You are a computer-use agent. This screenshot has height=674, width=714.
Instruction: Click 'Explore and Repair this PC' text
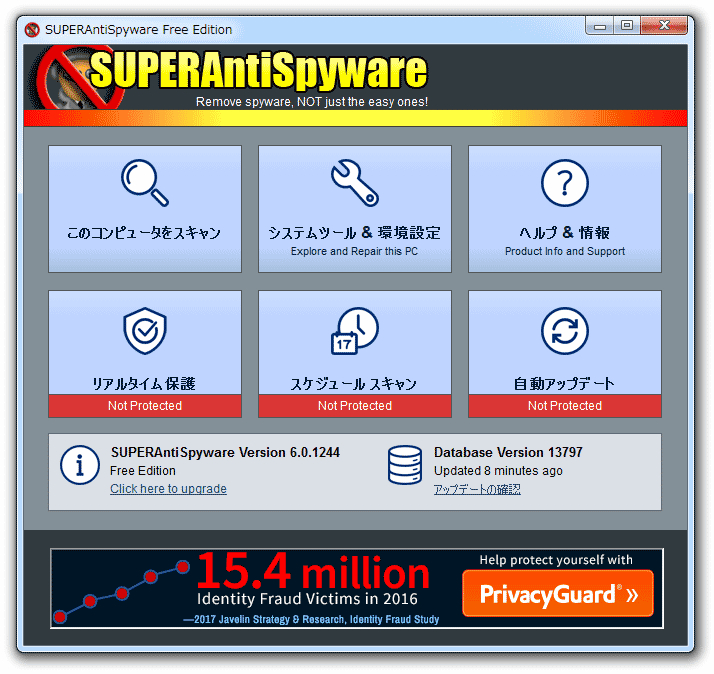[x=354, y=251]
